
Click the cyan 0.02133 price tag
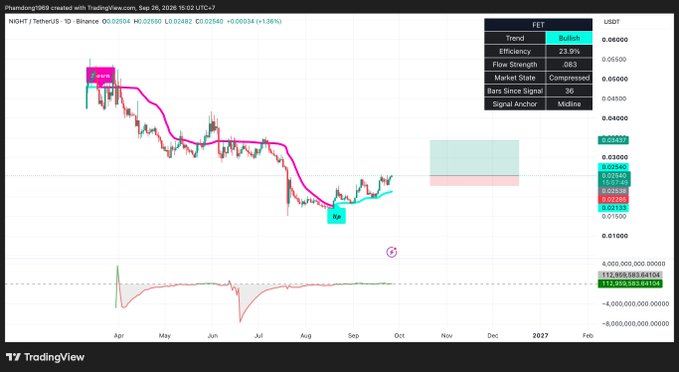coord(614,208)
